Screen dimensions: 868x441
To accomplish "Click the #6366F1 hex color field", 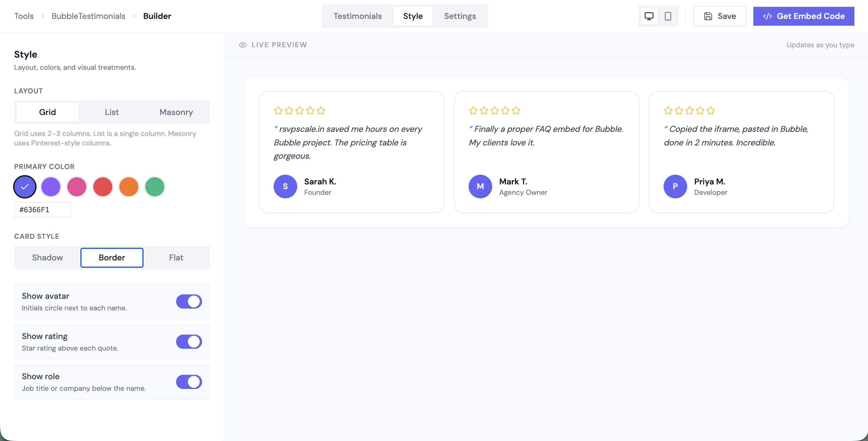I will click(43, 210).
